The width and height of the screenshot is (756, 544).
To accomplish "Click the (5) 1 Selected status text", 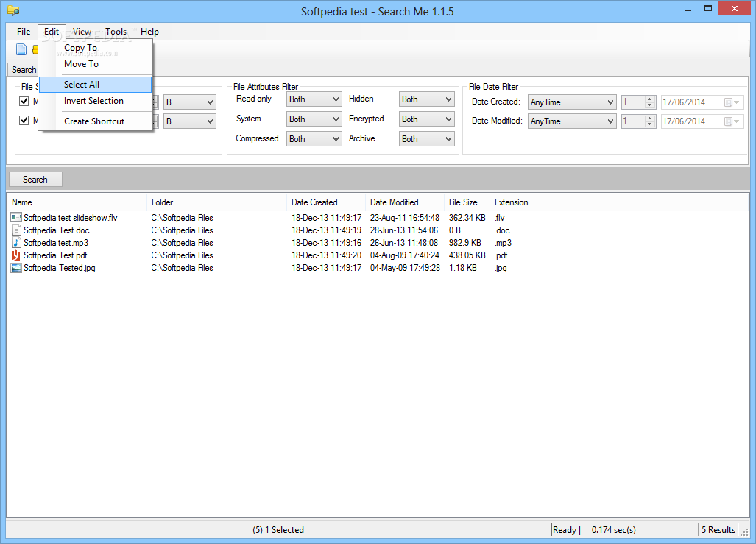I will 278,529.
